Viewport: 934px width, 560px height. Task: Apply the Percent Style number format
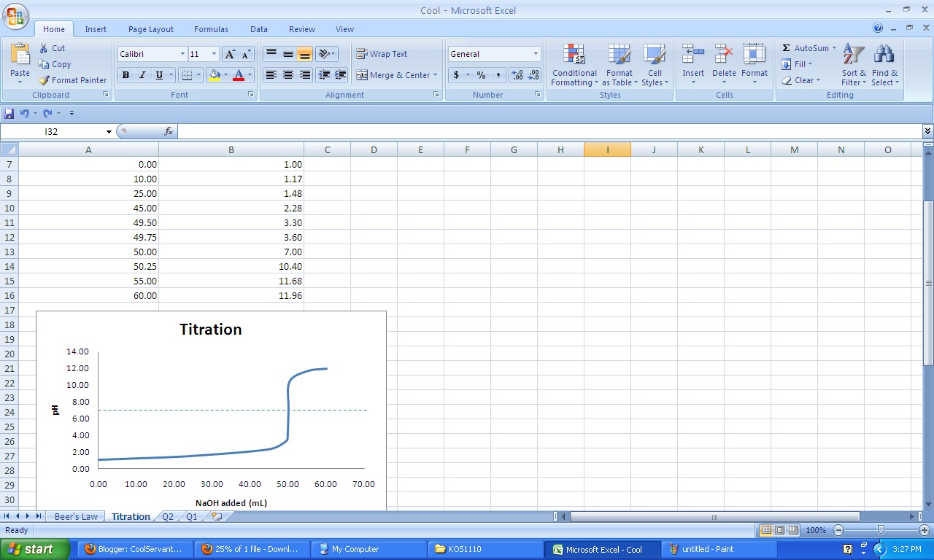(x=481, y=75)
